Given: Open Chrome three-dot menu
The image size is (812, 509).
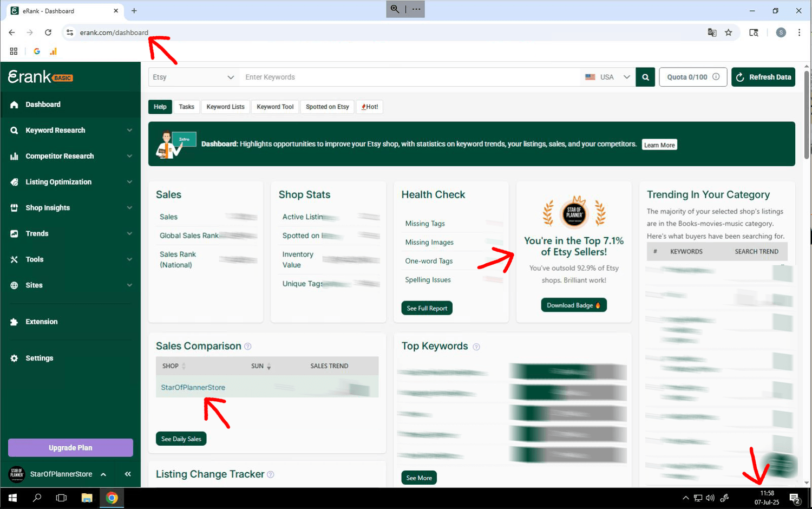Looking at the screenshot, I should (799, 32).
